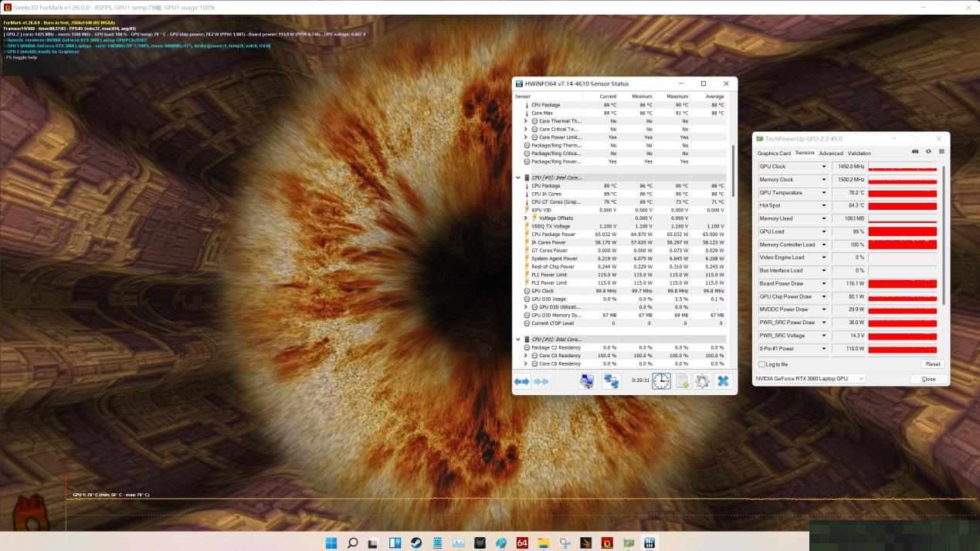980x551 pixels.
Task: Open GPU Temperature sensor dropdown
Action: coord(823,193)
